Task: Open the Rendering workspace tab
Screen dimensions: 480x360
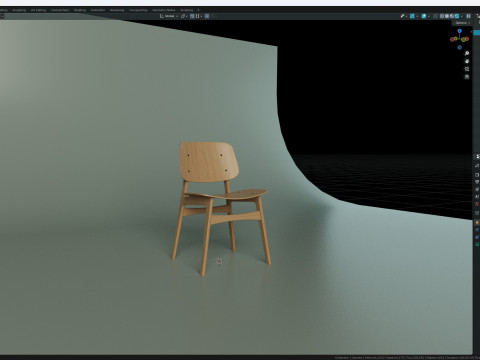Action: [x=117, y=10]
